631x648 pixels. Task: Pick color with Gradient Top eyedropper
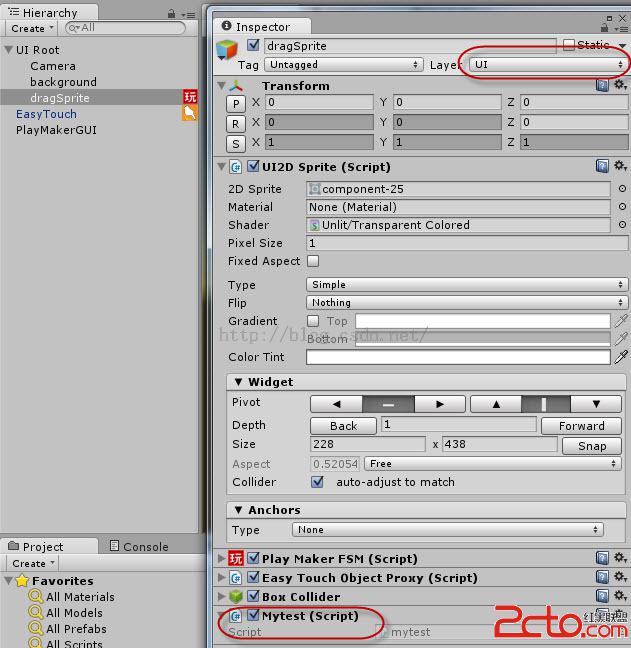[621, 321]
